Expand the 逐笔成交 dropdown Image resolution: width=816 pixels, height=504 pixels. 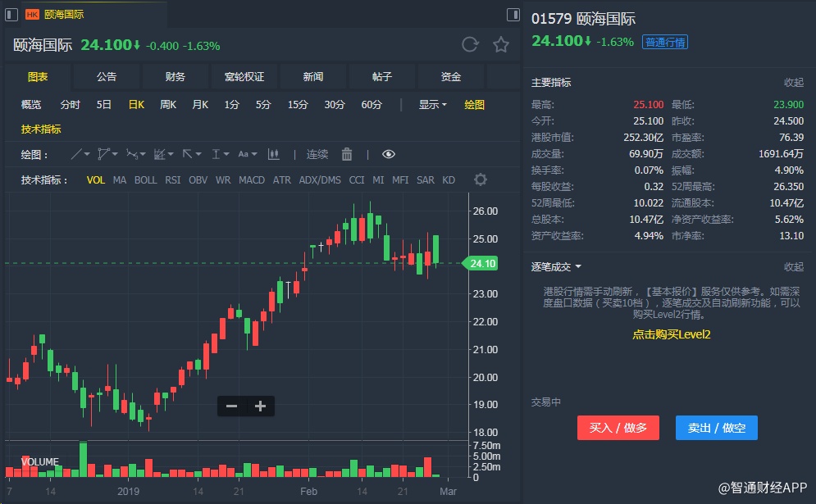click(x=556, y=267)
